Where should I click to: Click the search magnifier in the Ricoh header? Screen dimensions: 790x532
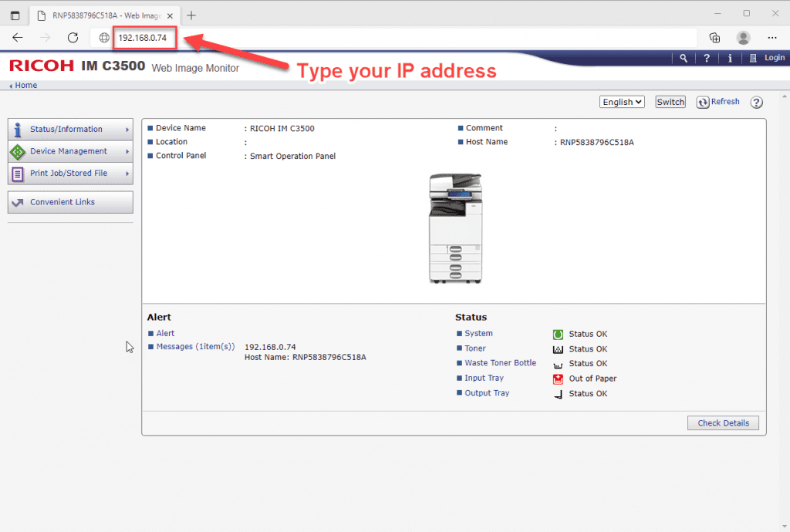pyautogui.click(x=684, y=59)
